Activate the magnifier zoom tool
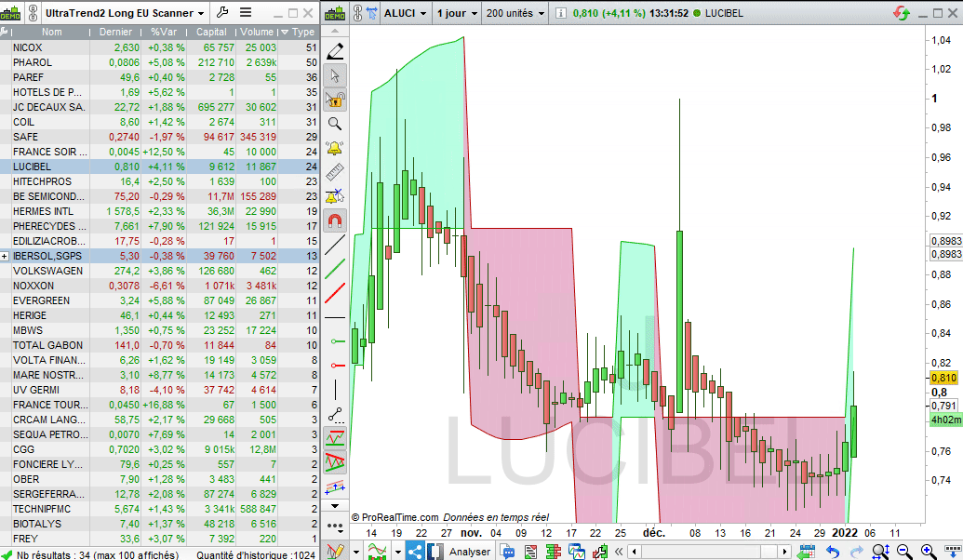Image resolution: width=963 pixels, height=560 pixels. (335, 124)
